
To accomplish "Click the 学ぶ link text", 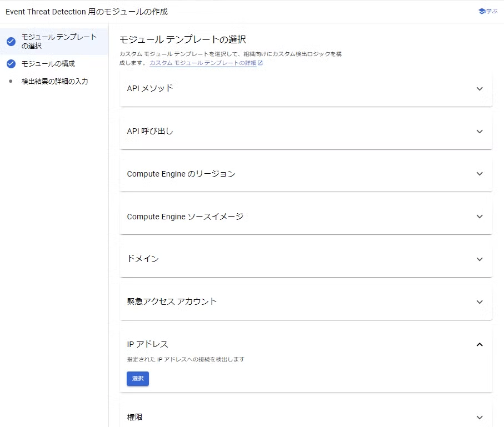I will point(492,11).
